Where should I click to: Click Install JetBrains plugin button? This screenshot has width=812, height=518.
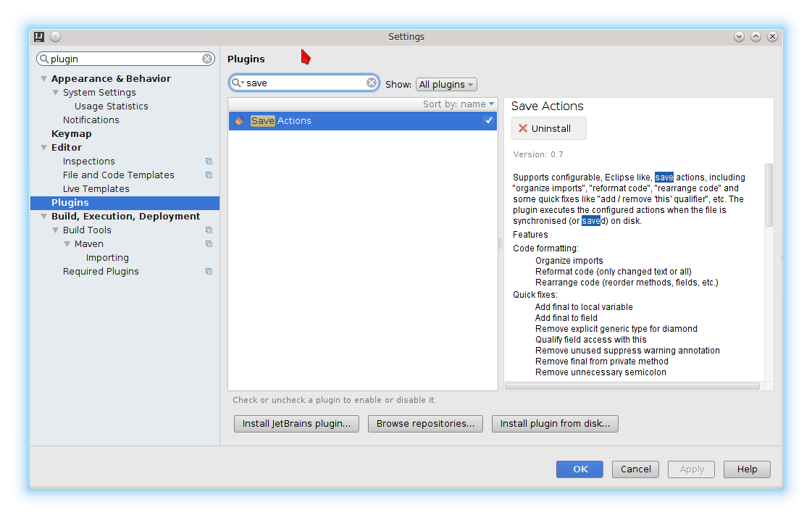tap(296, 424)
